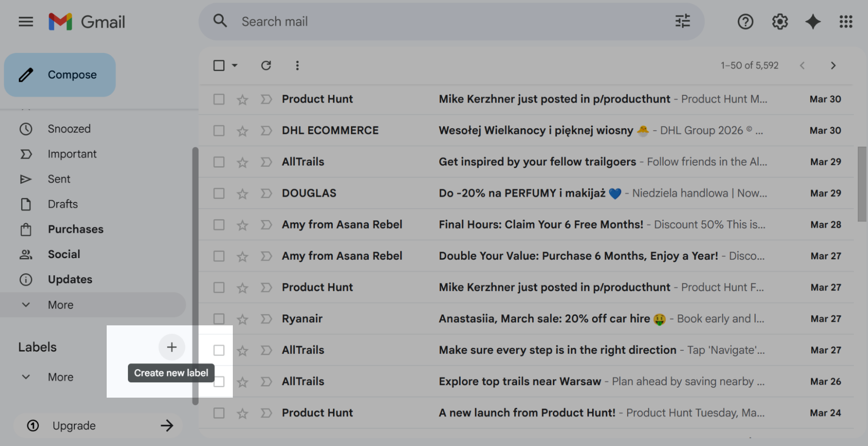Refresh the inbox mail list

pos(266,66)
